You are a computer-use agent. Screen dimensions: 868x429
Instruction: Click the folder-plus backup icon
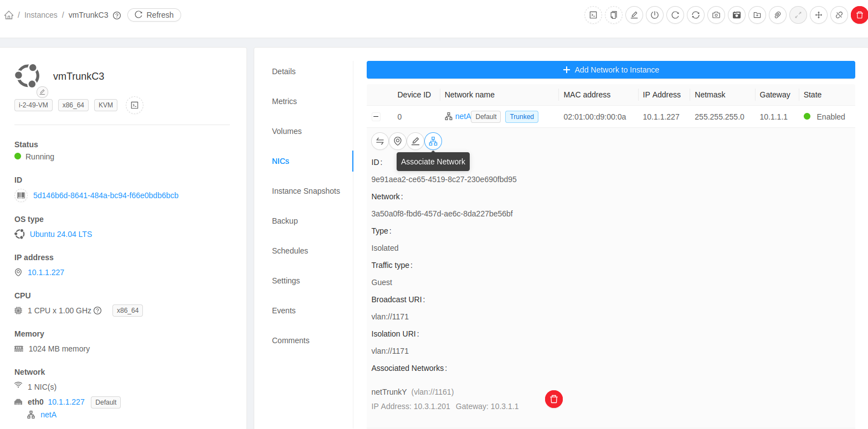click(757, 15)
